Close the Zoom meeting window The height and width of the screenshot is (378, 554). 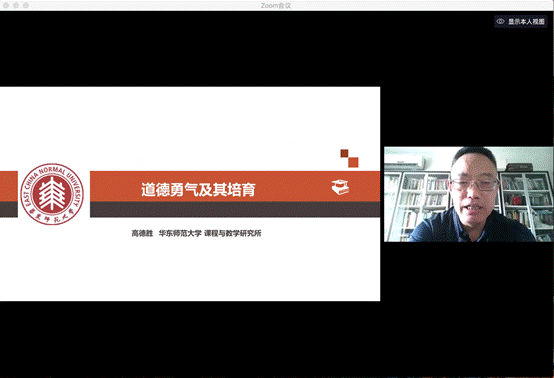pos(6,5)
